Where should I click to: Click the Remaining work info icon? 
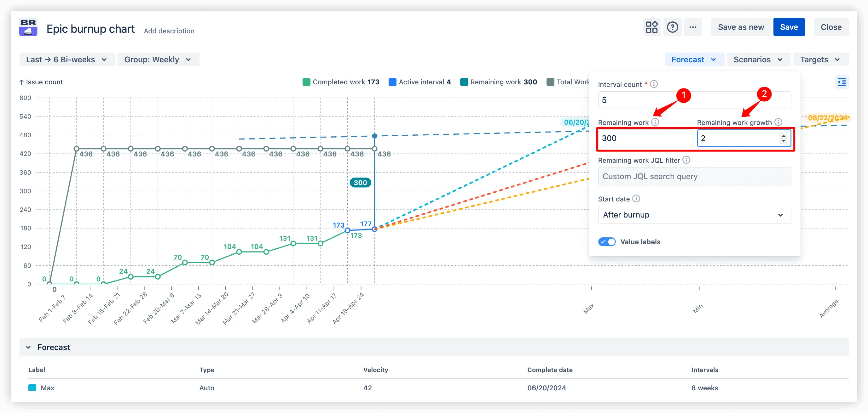(655, 122)
